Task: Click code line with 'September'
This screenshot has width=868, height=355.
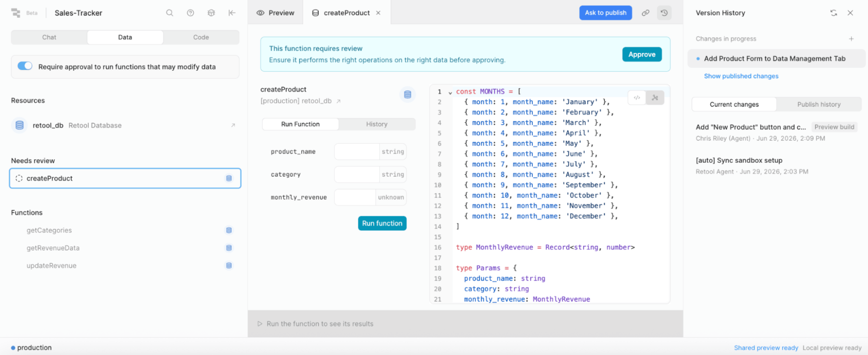Action: pyautogui.click(x=540, y=185)
